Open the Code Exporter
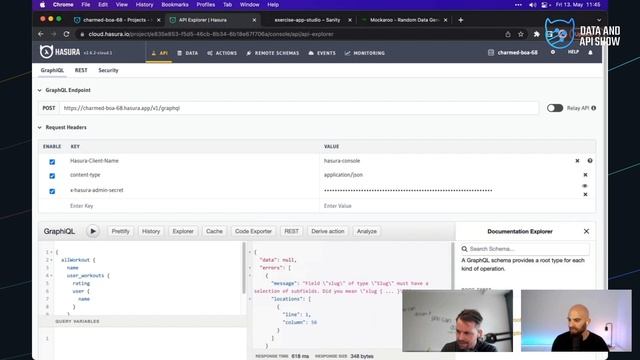This screenshot has width=640, height=360. [x=253, y=231]
